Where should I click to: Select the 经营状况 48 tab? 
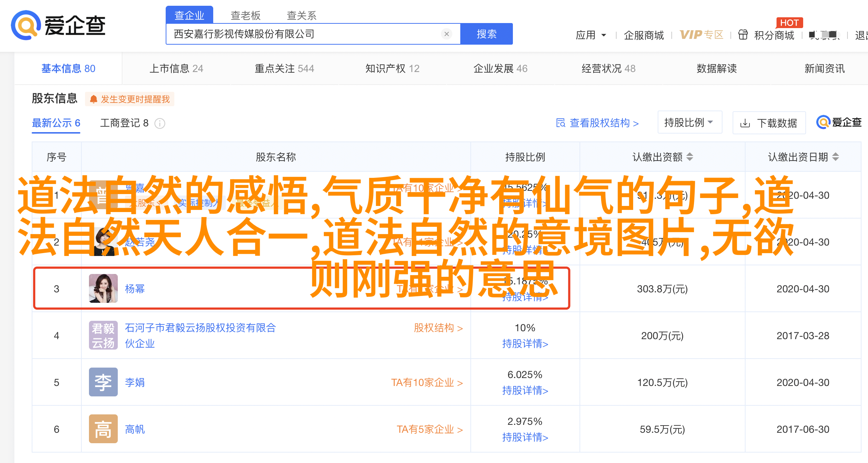[609, 68]
